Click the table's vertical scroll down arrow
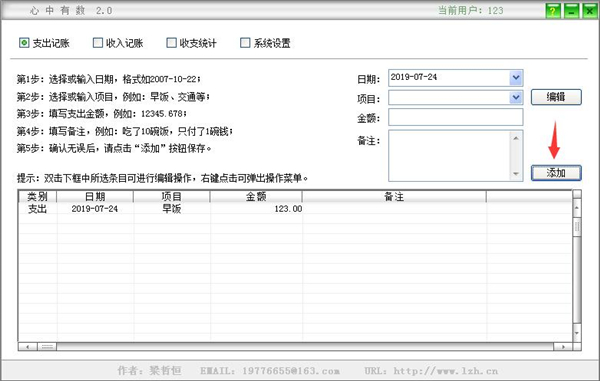 tap(577, 333)
